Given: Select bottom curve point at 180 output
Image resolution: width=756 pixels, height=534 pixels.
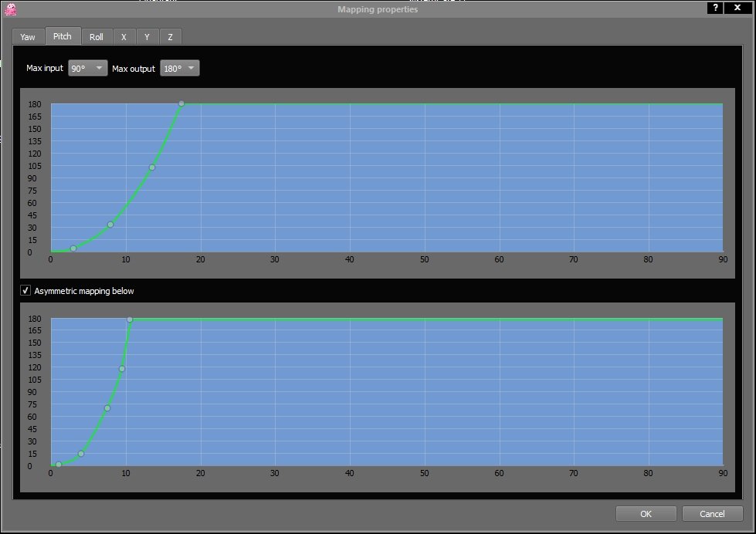Looking at the screenshot, I should pos(130,319).
